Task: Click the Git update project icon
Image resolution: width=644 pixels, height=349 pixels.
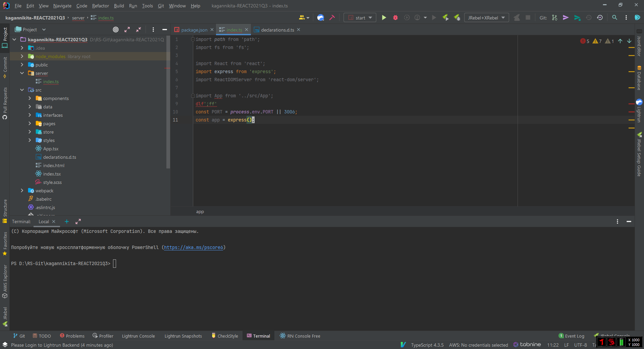Action: [554, 18]
